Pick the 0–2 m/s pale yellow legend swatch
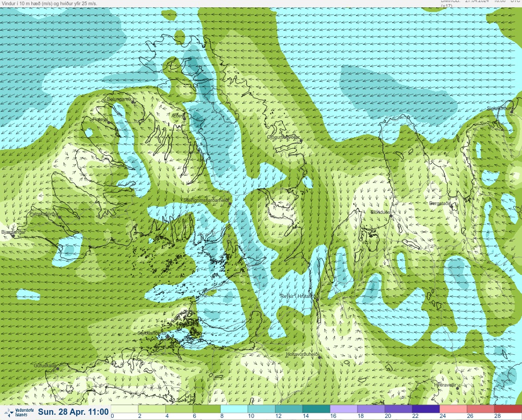 pyautogui.click(x=125, y=409)
